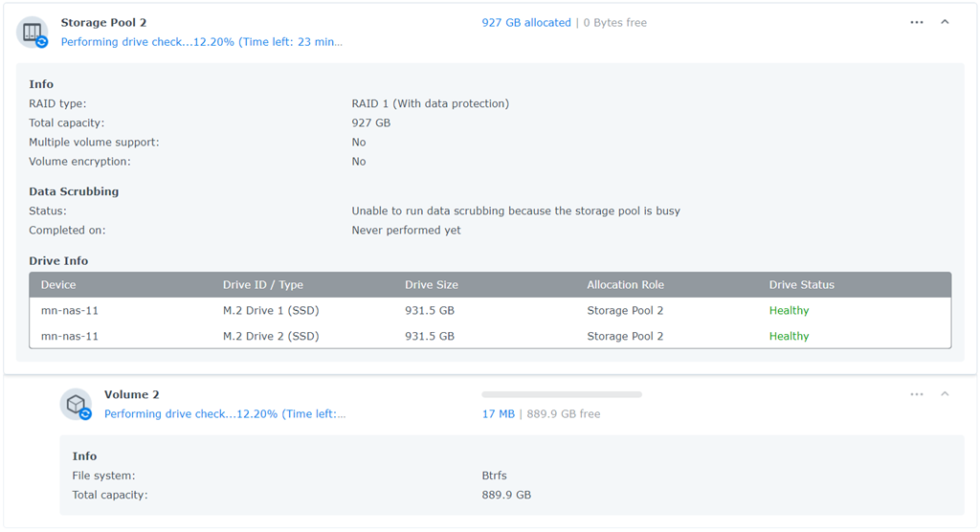Select the M.2 Drive 2 (SSD) row
The height and width of the screenshot is (532, 980).
point(271,337)
